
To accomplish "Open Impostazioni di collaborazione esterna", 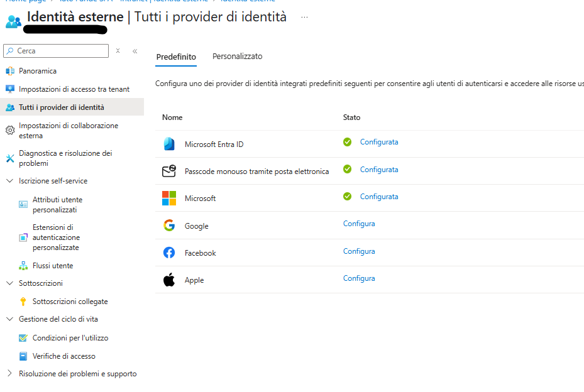I will coord(69,131).
